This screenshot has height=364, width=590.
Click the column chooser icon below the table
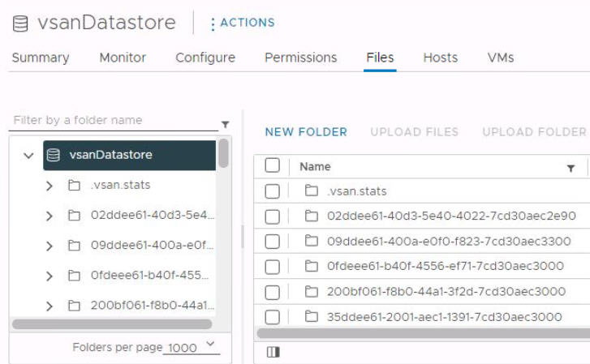coord(273,352)
